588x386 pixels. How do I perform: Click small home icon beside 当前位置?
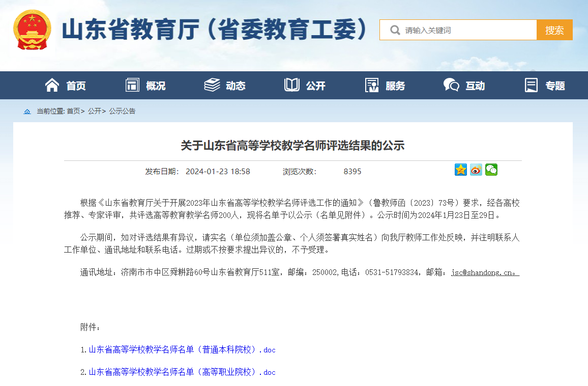click(27, 111)
